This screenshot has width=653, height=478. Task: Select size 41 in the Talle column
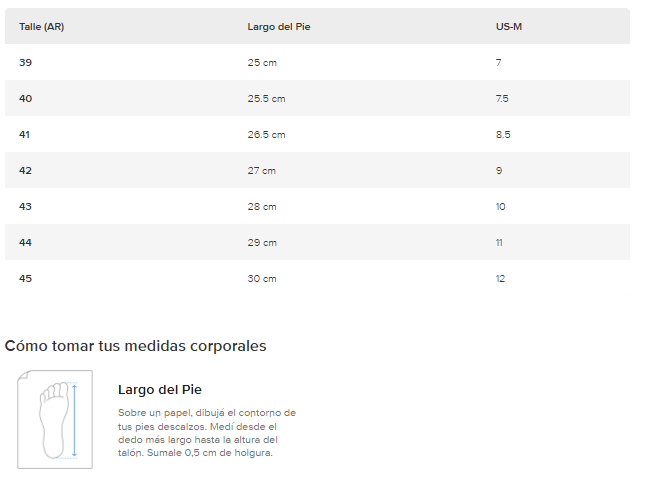click(25, 134)
